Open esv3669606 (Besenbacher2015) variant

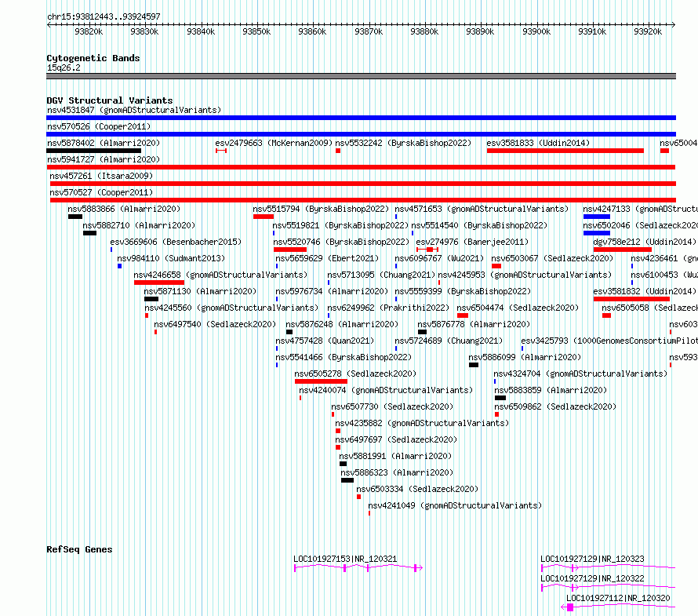click(x=176, y=242)
